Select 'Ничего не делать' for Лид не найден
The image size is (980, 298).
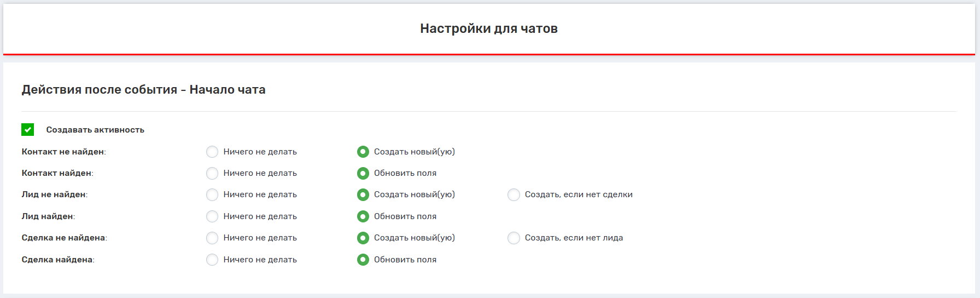pyautogui.click(x=212, y=194)
